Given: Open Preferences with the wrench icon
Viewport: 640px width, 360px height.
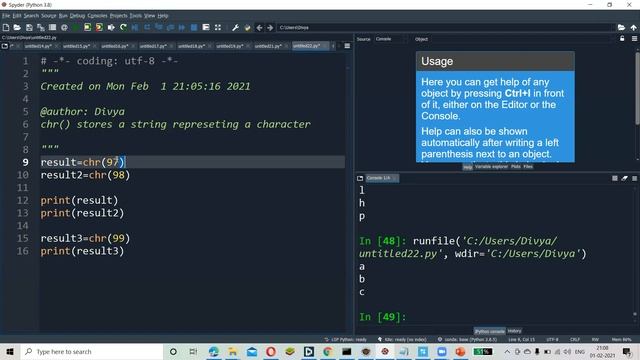Looking at the screenshot, I should [236, 27].
